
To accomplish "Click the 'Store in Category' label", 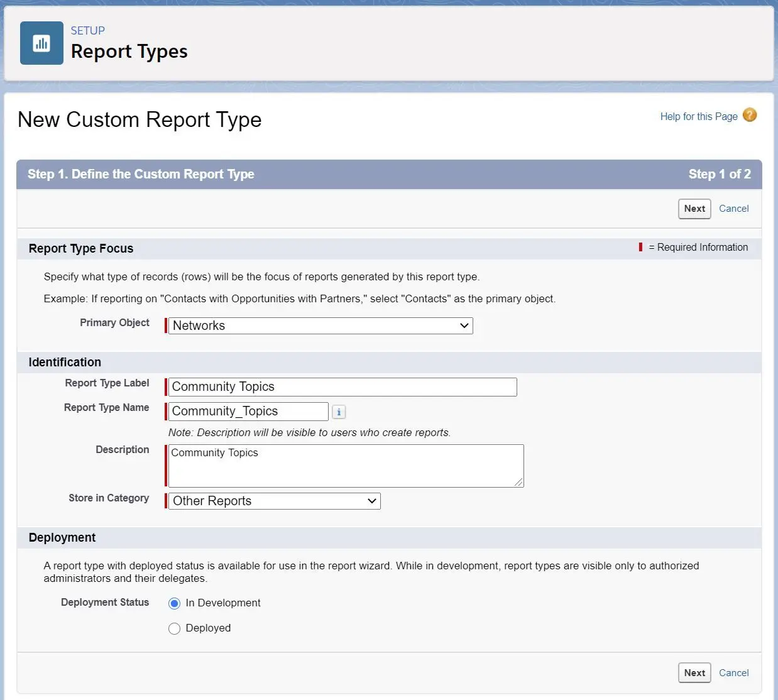I will [x=109, y=498].
